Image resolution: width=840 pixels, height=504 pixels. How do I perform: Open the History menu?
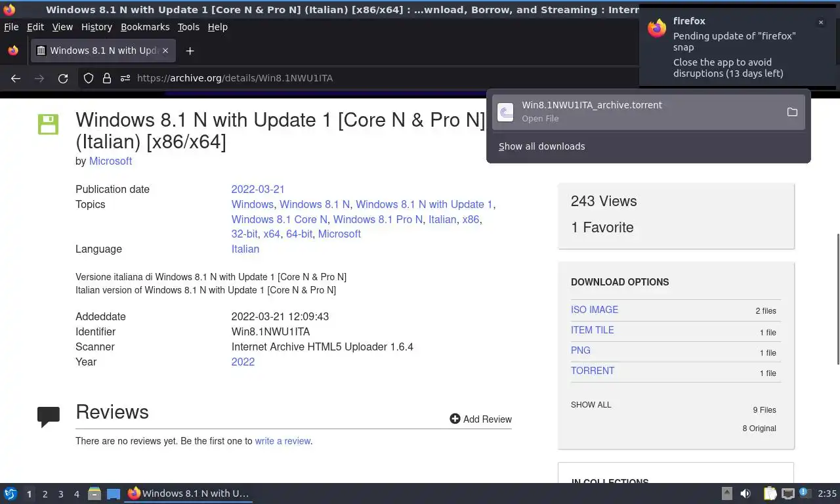pyautogui.click(x=96, y=27)
